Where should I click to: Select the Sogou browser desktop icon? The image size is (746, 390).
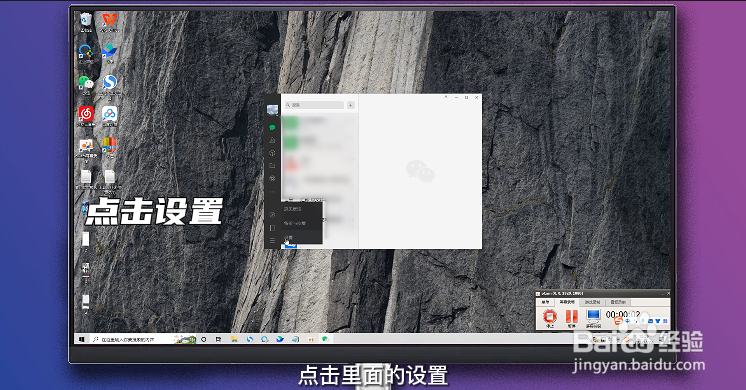tap(109, 86)
